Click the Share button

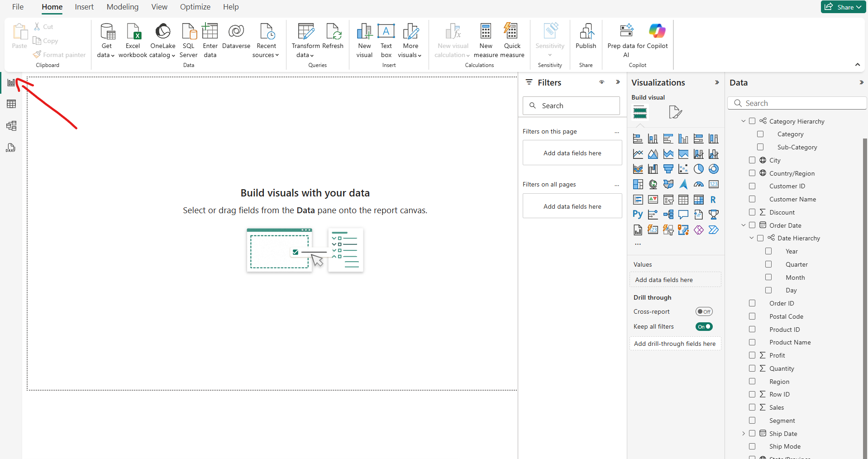[x=844, y=7]
